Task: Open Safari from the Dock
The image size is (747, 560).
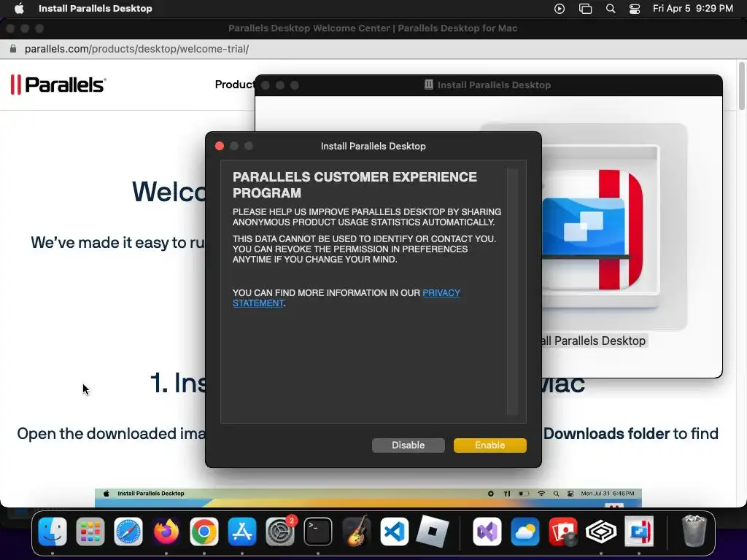Action: [x=128, y=532]
